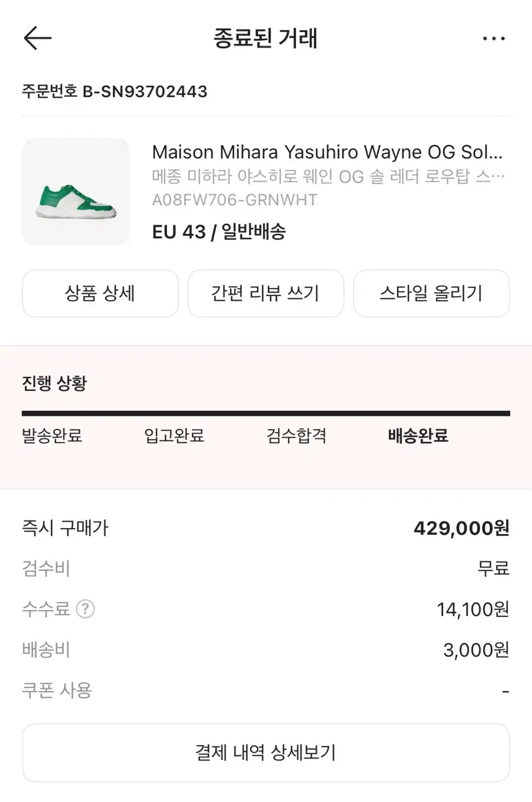Open the three-dot more options menu
This screenshot has width=532, height=802.
(x=494, y=39)
